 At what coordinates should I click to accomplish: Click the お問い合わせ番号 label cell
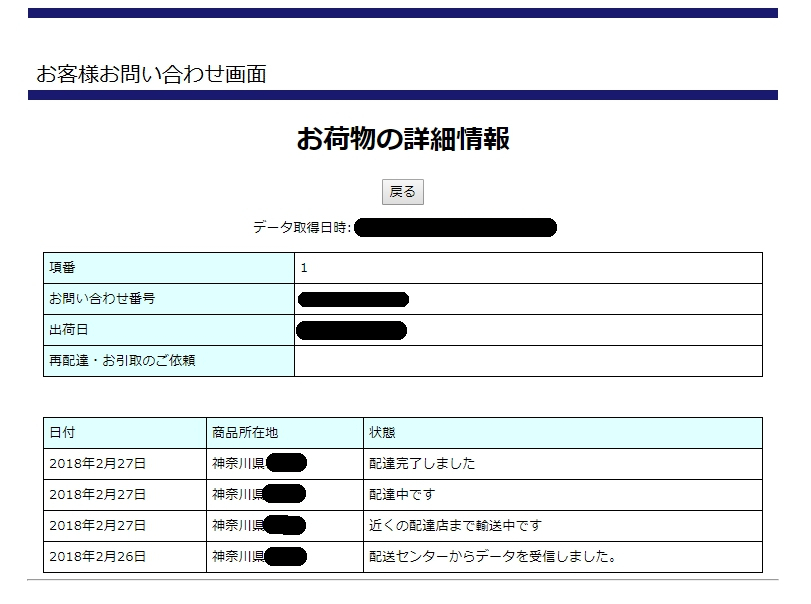(169, 299)
